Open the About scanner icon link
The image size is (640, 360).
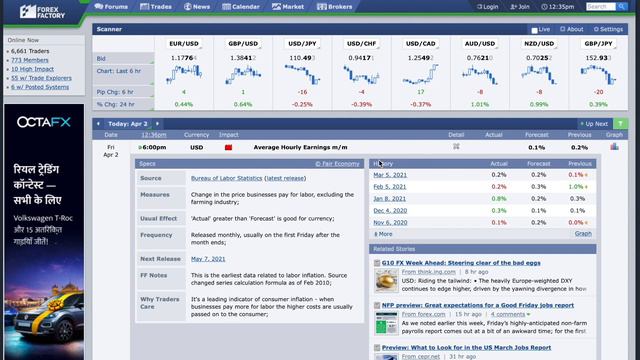(571, 29)
